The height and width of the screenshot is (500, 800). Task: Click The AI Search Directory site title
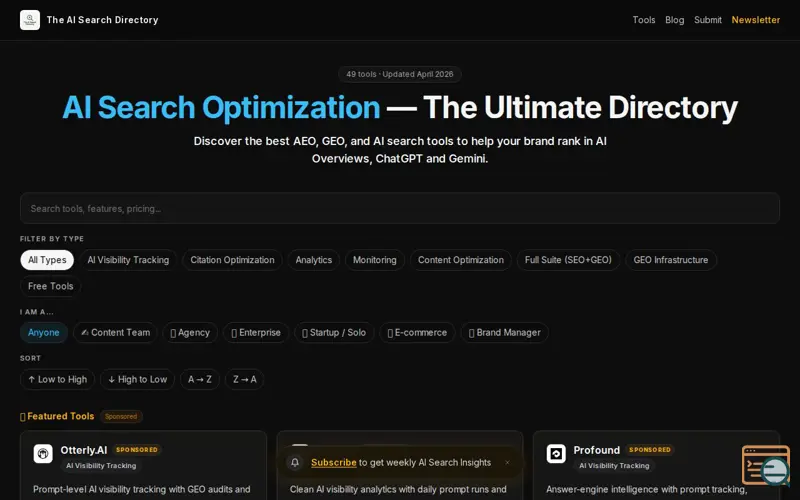tap(103, 20)
